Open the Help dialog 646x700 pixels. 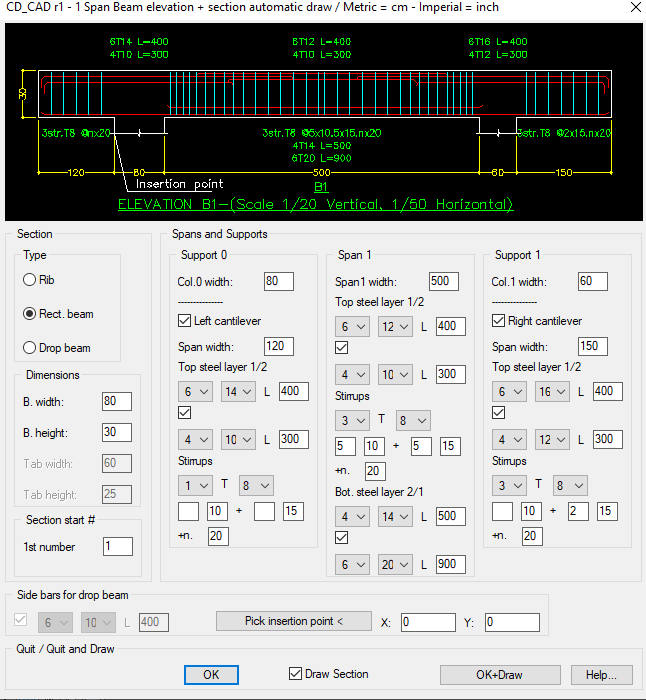pyautogui.click(x=601, y=675)
